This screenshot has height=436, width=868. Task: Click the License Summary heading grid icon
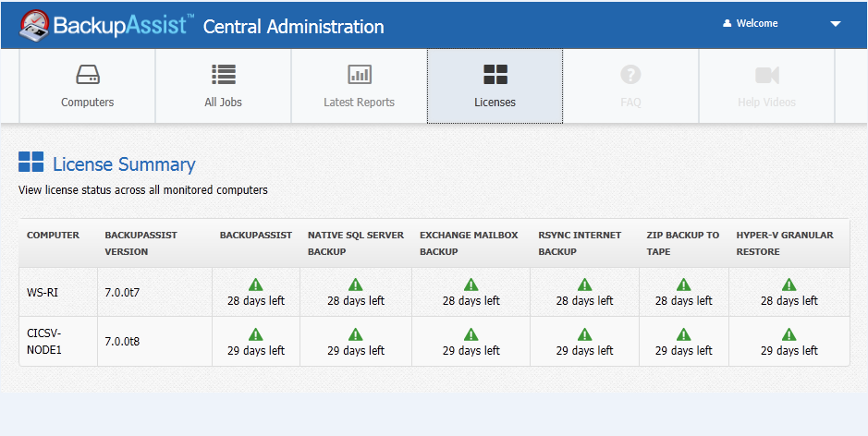[x=31, y=163]
